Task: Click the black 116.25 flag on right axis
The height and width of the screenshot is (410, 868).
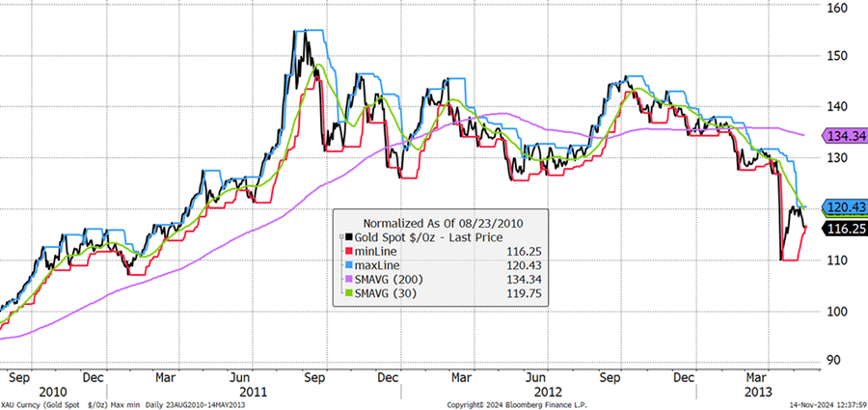Action: click(x=844, y=228)
